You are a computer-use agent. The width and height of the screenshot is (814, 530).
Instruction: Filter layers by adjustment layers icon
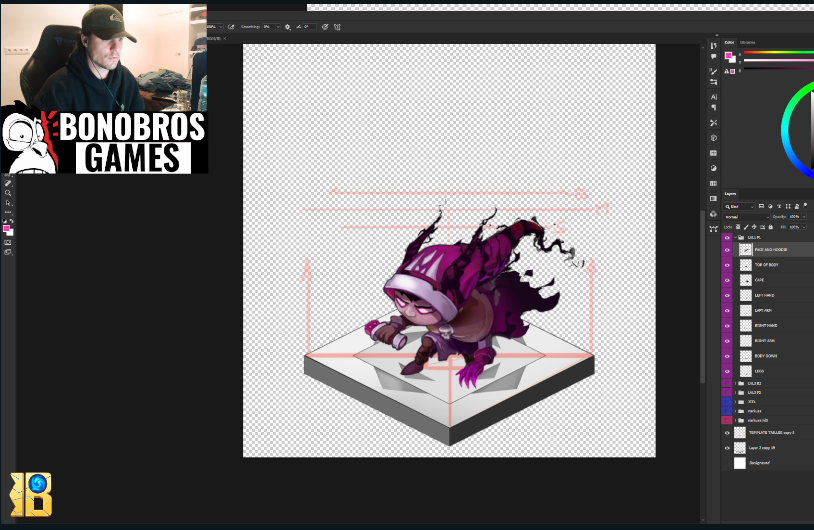pos(770,206)
